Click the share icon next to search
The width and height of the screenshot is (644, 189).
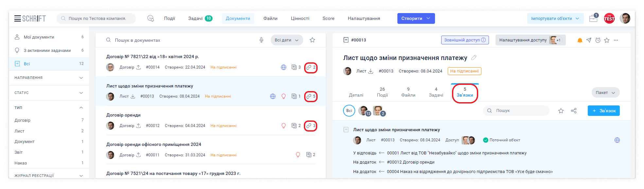(x=574, y=111)
